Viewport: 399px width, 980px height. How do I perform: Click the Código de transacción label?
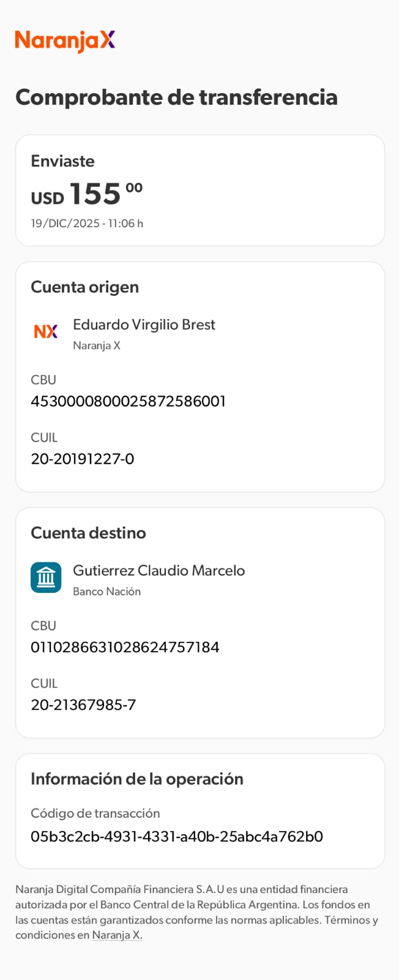pos(95,813)
